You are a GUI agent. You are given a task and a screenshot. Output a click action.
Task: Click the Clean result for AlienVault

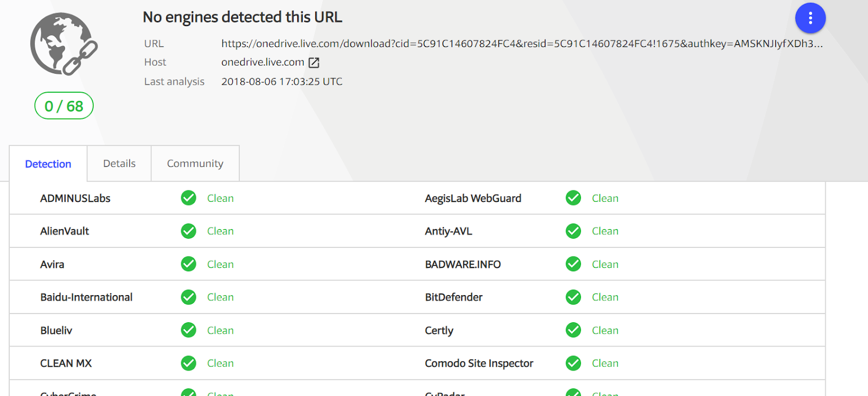(x=220, y=231)
